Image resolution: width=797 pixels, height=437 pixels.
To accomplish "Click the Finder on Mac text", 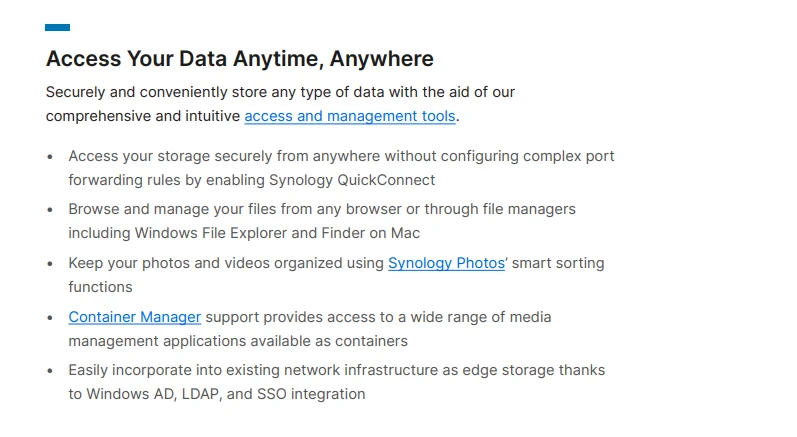I will pos(371,233).
